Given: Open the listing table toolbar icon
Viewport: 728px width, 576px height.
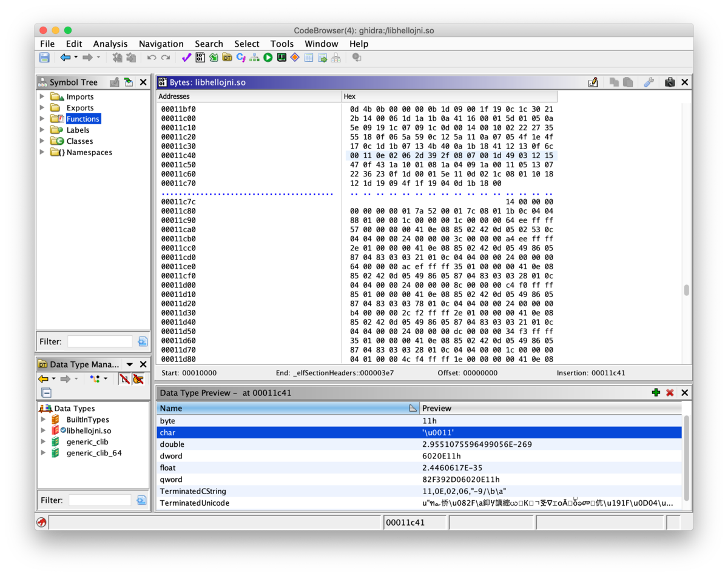Looking at the screenshot, I should (x=308, y=58).
